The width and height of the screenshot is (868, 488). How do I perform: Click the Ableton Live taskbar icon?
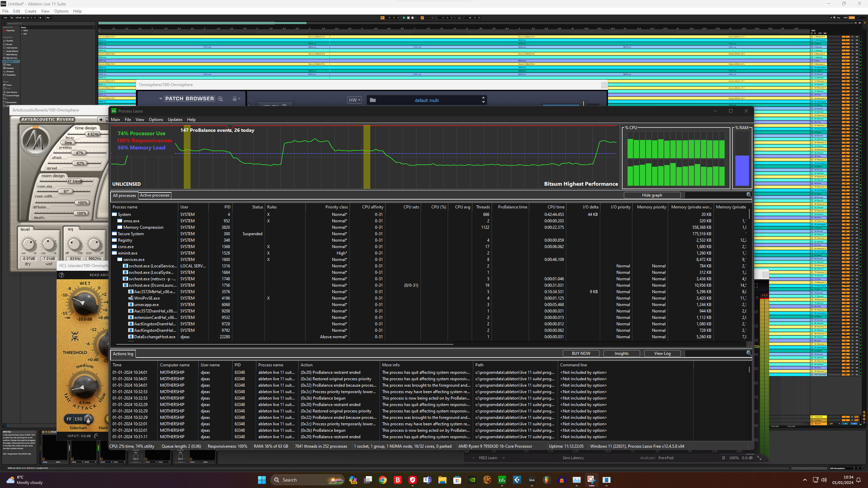pos(532,480)
